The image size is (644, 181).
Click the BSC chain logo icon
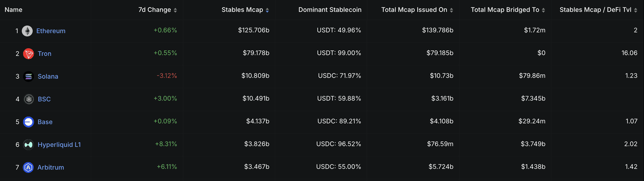pos(29,99)
